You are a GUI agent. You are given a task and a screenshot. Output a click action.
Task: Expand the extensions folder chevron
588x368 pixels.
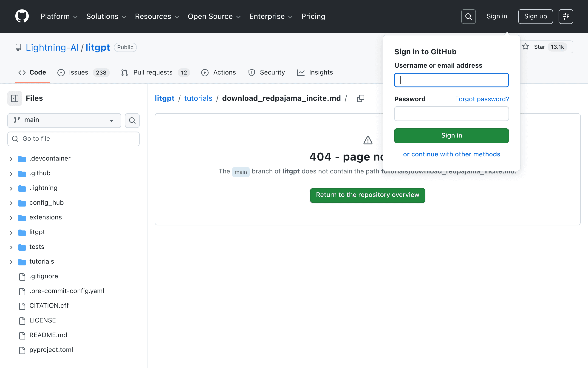coord(11,218)
